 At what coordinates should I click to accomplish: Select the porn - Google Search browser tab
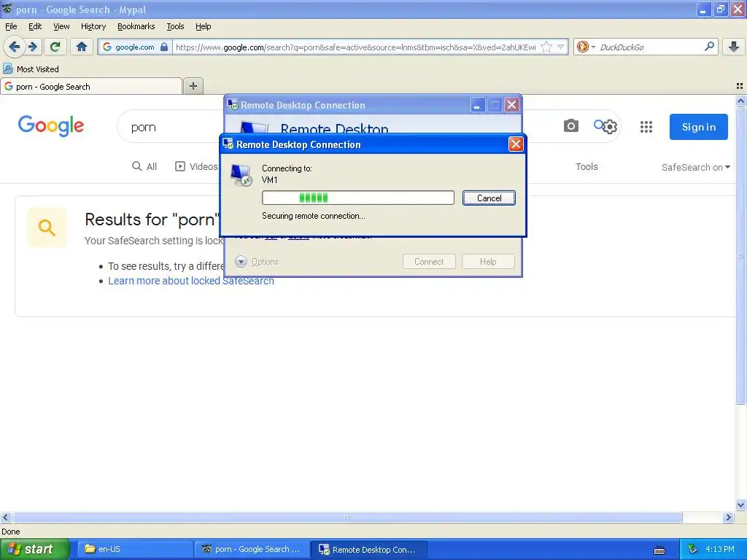(x=91, y=86)
